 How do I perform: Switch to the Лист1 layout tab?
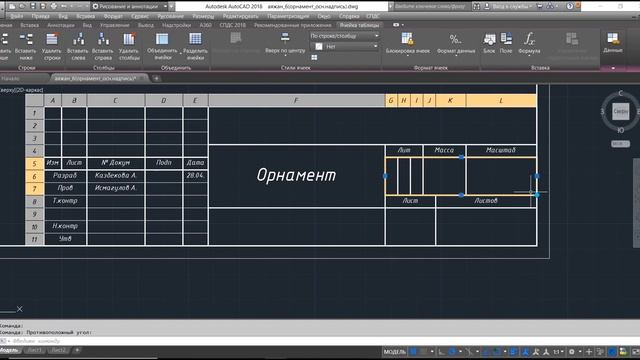pos(35,350)
